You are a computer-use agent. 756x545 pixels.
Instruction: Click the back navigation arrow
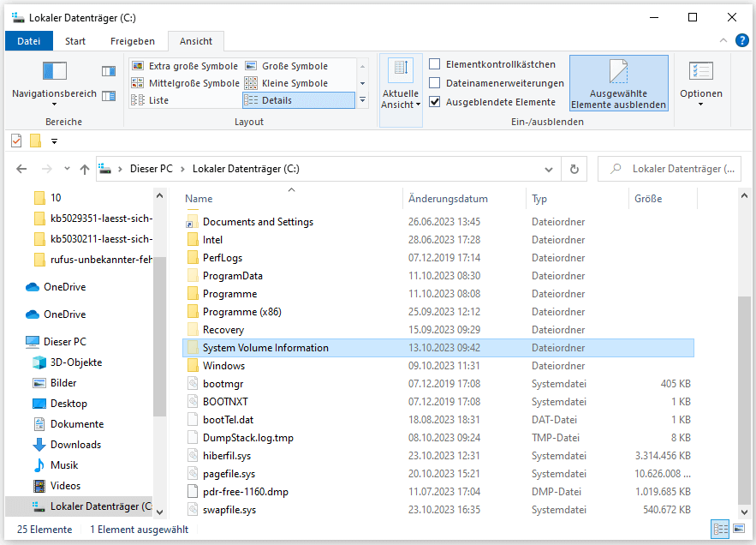pyautogui.click(x=22, y=170)
